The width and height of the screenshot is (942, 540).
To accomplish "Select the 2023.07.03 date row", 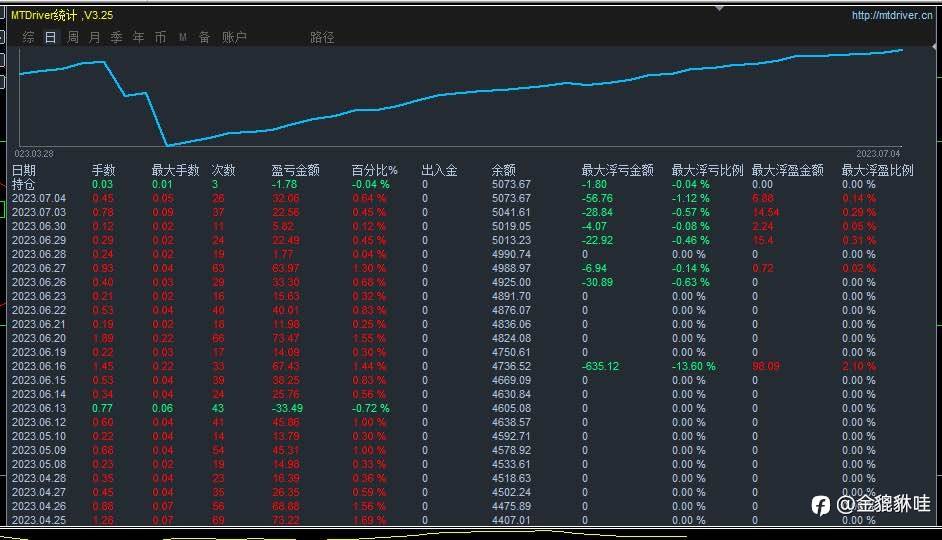I will [38, 212].
